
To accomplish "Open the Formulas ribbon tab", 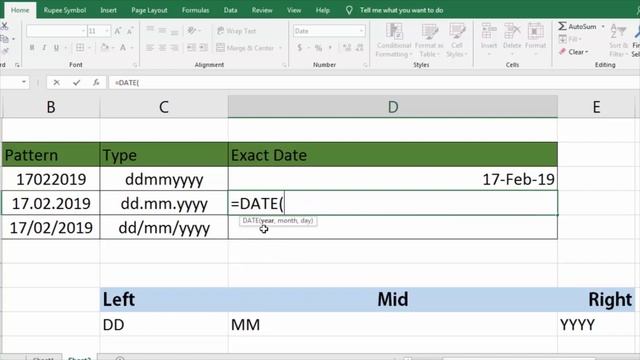I will (196, 10).
